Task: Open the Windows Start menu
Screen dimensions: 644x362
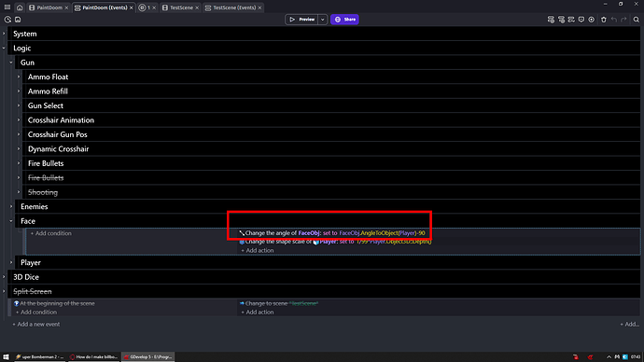Action: (x=6, y=357)
